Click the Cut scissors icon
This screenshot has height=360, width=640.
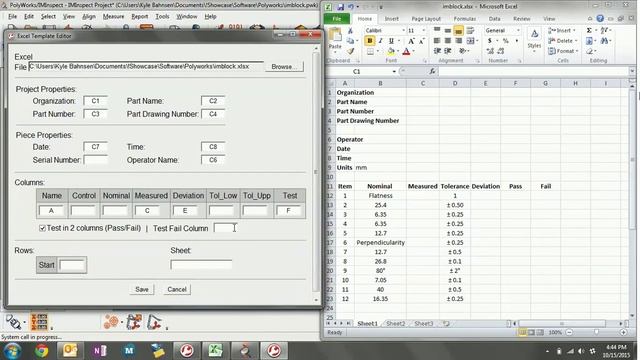tap(350, 31)
